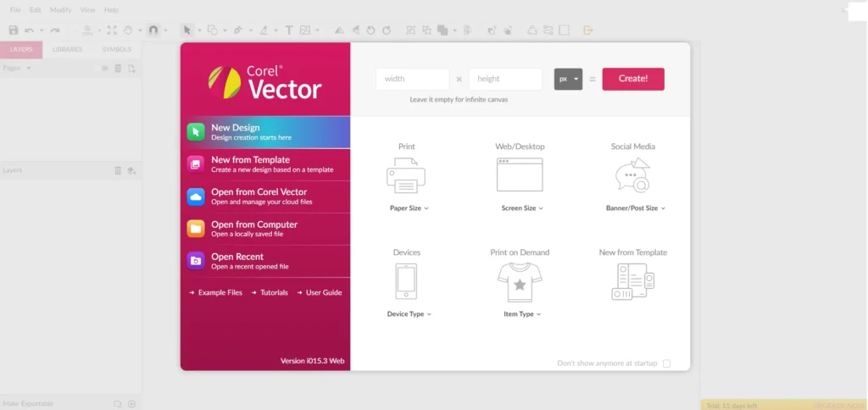Expand the Item Type dropdown
Viewport: 868px width, 410px height.
tap(522, 313)
